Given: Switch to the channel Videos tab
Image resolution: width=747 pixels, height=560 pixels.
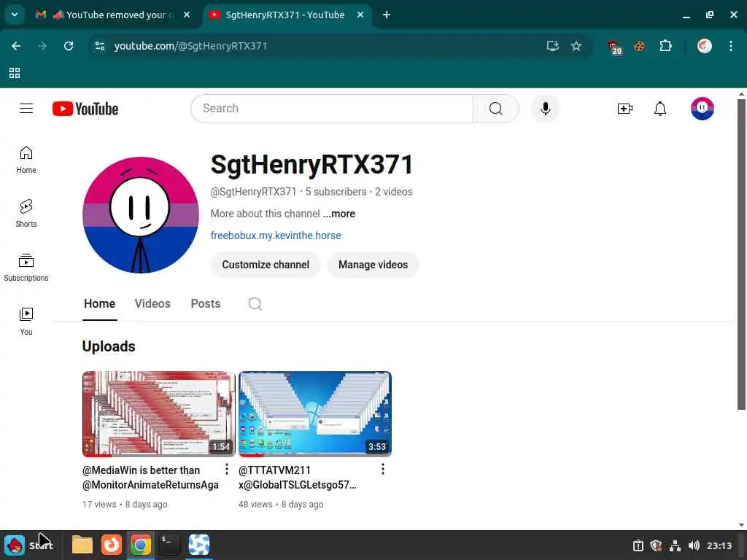Looking at the screenshot, I should (x=152, y=304).
